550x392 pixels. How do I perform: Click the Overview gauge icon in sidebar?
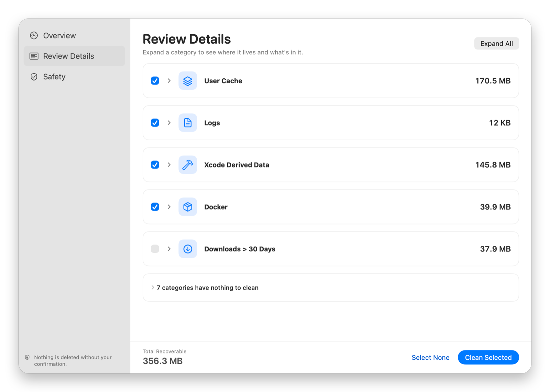point(34,35)
